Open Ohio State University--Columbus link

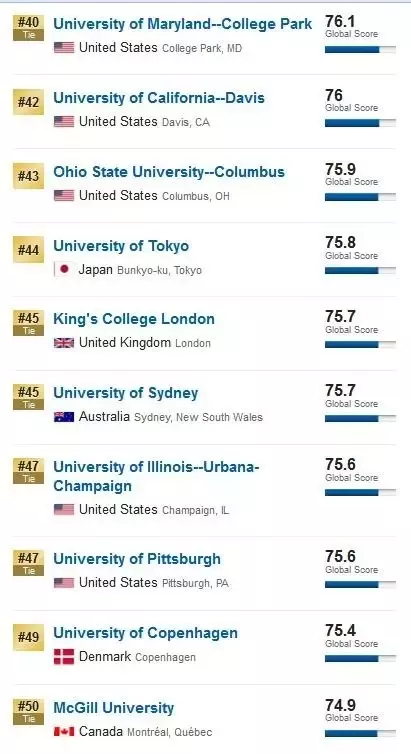(x=169, y=172)
